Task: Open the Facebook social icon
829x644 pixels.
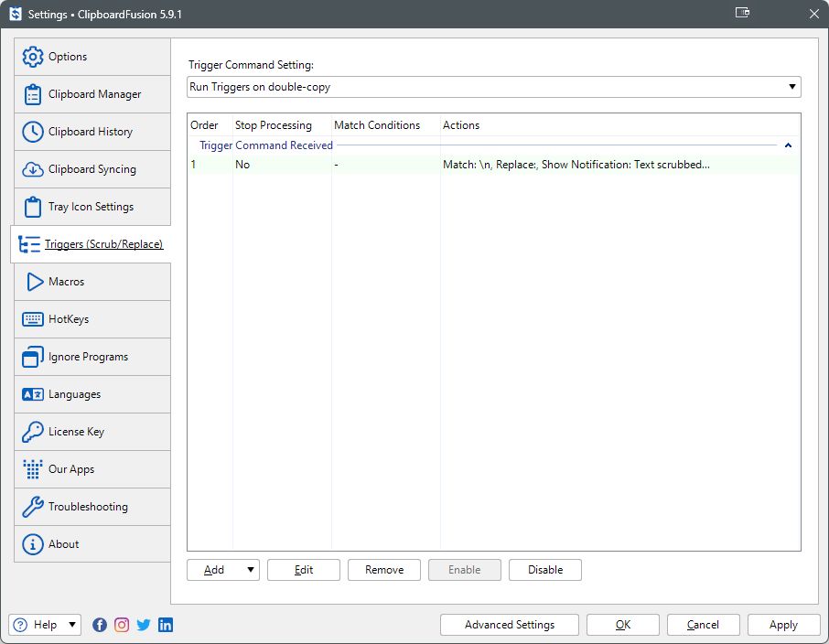Action: point(100,625)
